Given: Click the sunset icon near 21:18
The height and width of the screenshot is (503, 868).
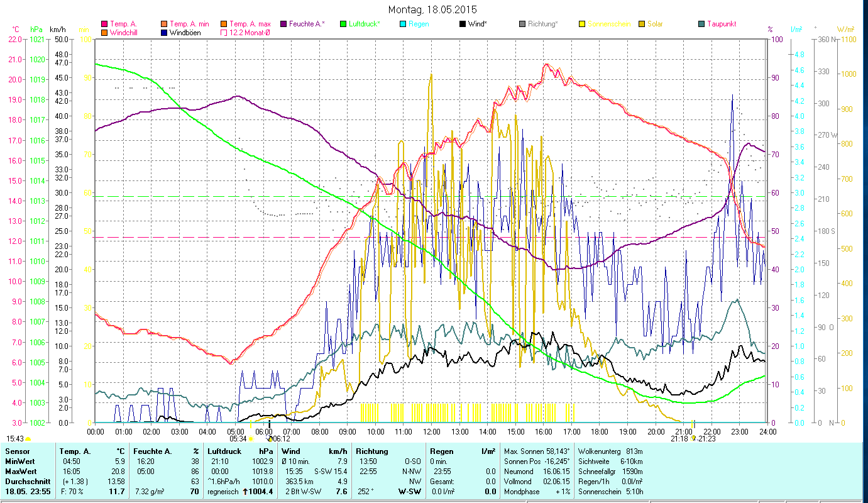Looking at the screenshot, I should click(693, 438).
